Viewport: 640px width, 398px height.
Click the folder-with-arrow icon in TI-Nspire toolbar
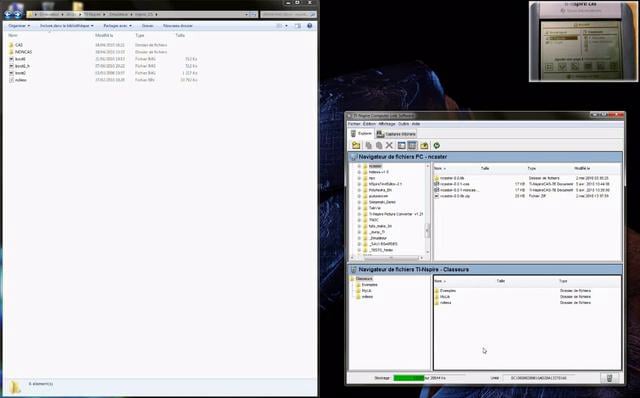(x=424, y=145)
